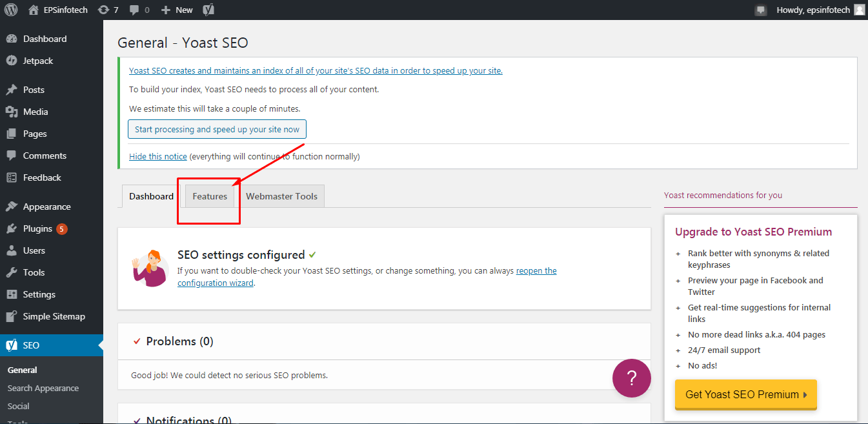
Task: Open the Settings menu item
Action: click(x=52, y=294)
